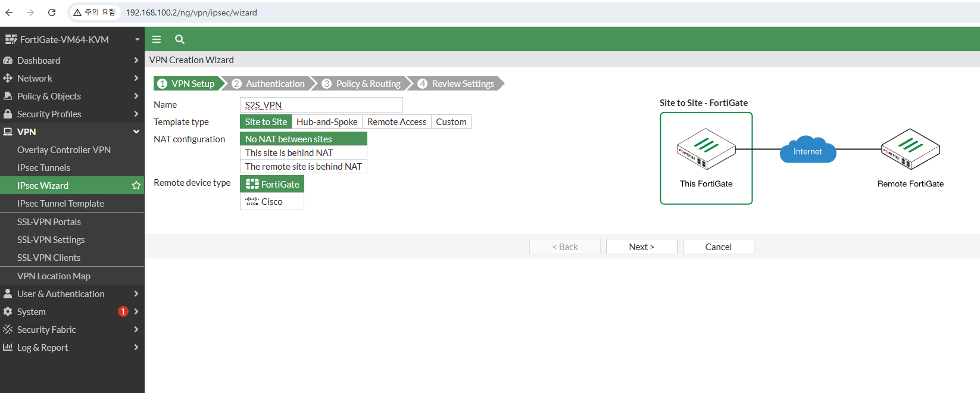Open IPsec Tunnels menu item

click(43, 167)
